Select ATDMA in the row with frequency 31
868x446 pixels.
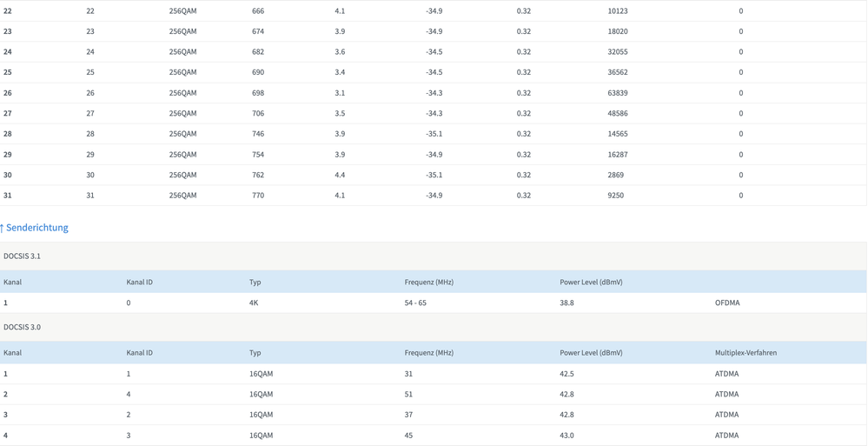pyautogui.click(x=726, y=374)
